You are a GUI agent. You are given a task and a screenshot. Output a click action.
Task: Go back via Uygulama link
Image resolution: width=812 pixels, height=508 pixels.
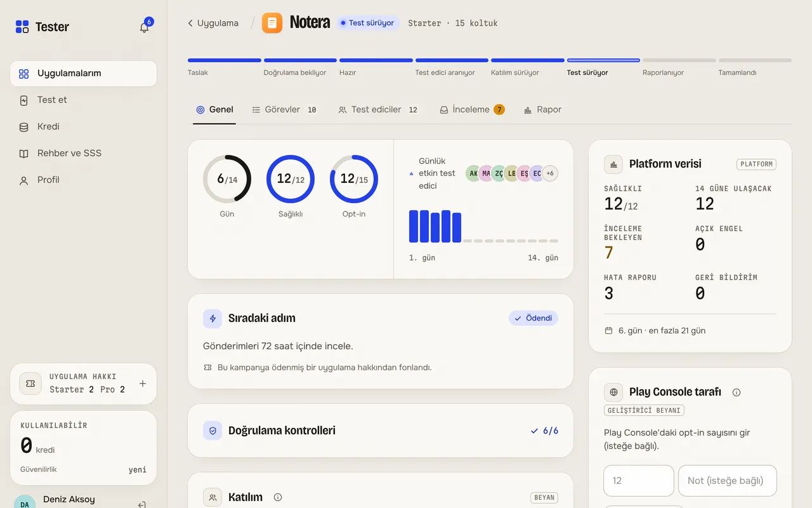click(213, 23)
